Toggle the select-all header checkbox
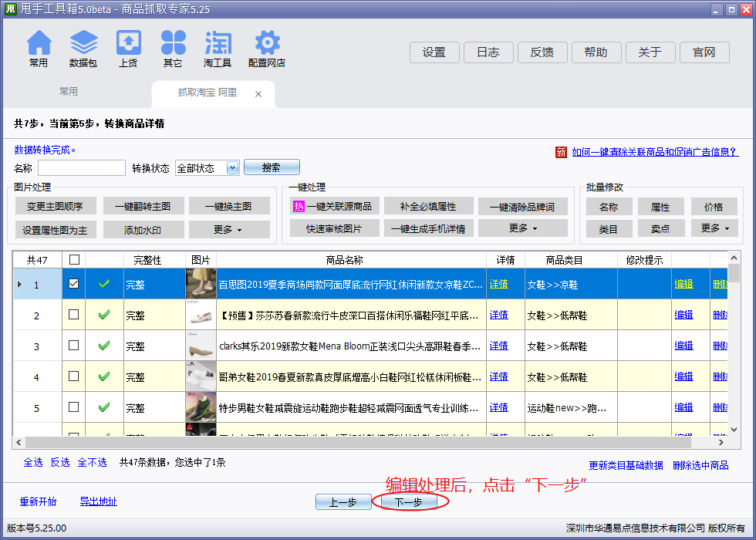The height and width of the screenshot is (540, 756). [x=73, y=260]
